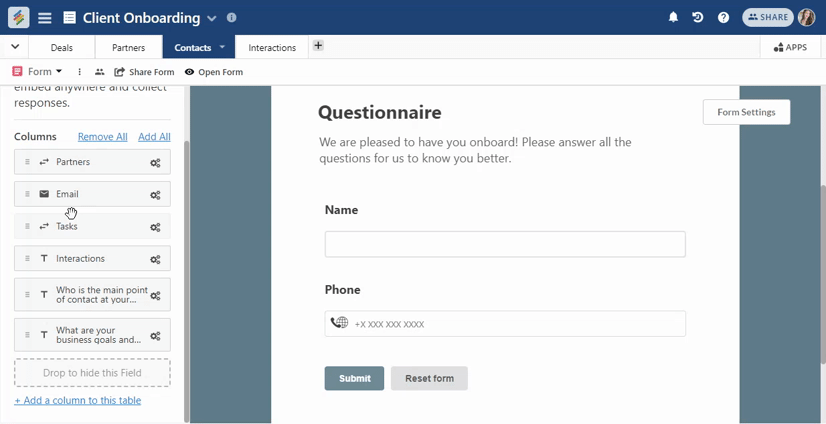
Task: Switch to the Deals tab
Action: pyautogui.click(x=62, y=47)
